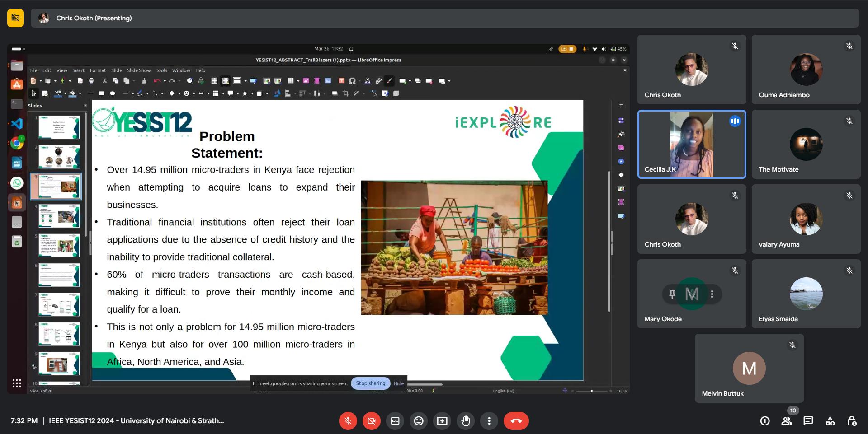Screen dimensions: 868x434
Task: Insert Audio or Video film icon
Action: pos(317,81)
